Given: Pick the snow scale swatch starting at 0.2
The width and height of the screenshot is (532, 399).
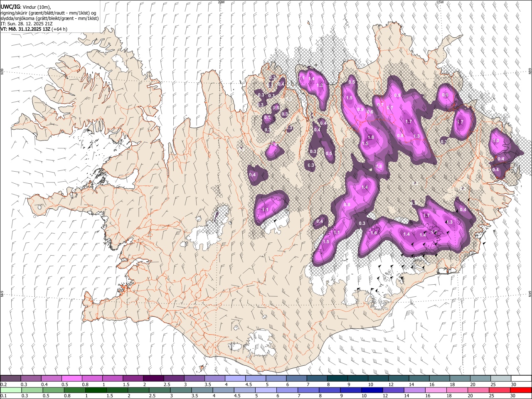Looking at the screenshot, I should point(10,378).
